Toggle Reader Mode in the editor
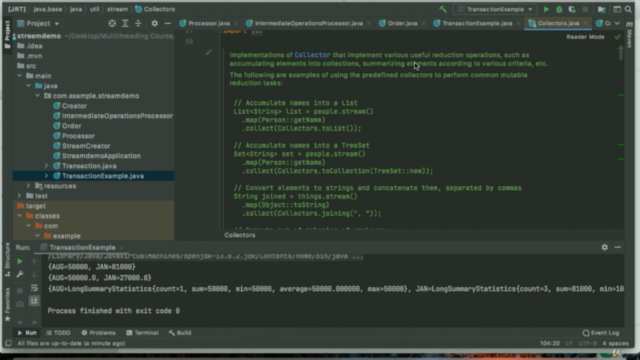This screenshot has height=360, width=640. [x=585, y=37]
